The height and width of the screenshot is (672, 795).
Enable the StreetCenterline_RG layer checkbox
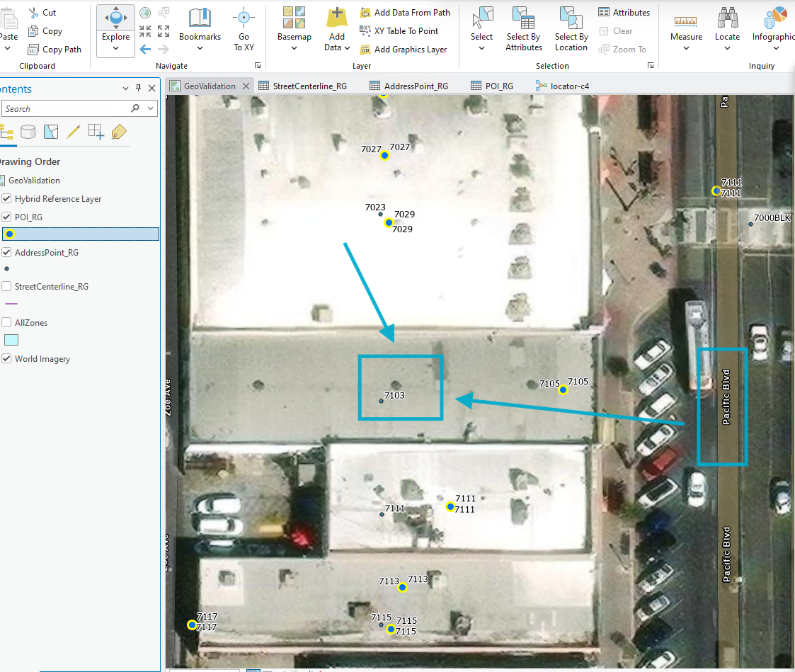click(x=7, y=287)
